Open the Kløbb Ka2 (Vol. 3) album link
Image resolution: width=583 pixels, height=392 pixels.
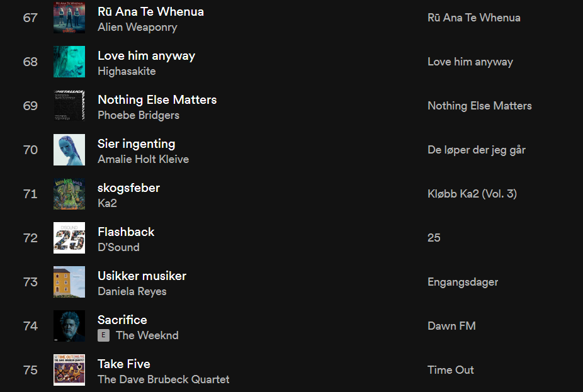[472, 194]
